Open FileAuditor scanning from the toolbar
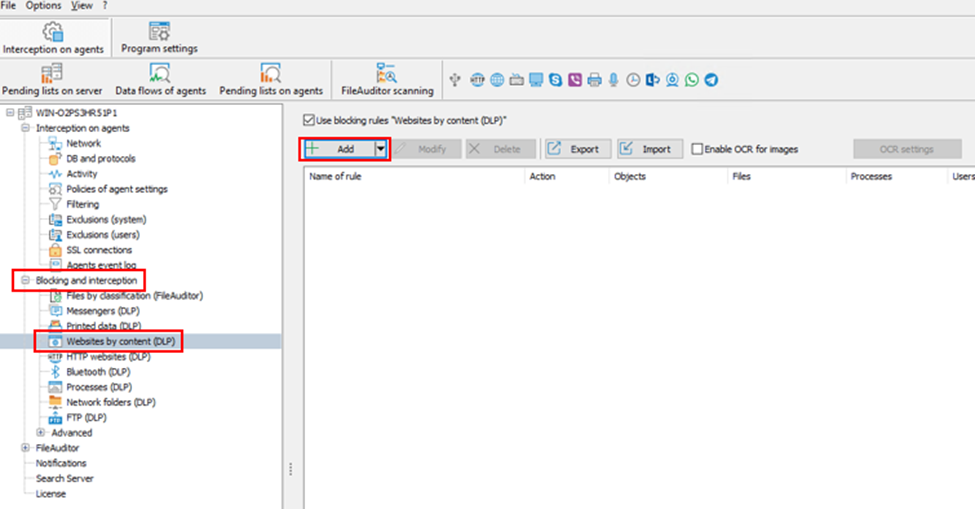The image size is (975, 509). [387, 80]
